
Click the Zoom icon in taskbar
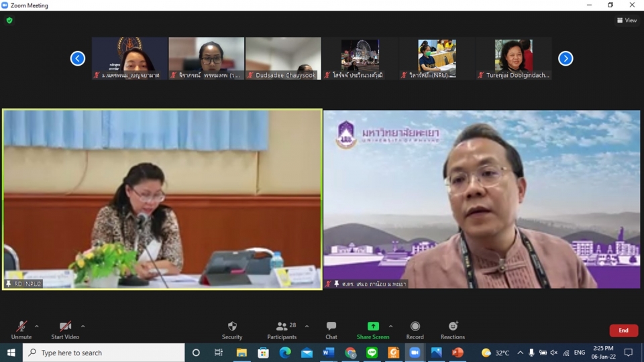coord(415,353)
